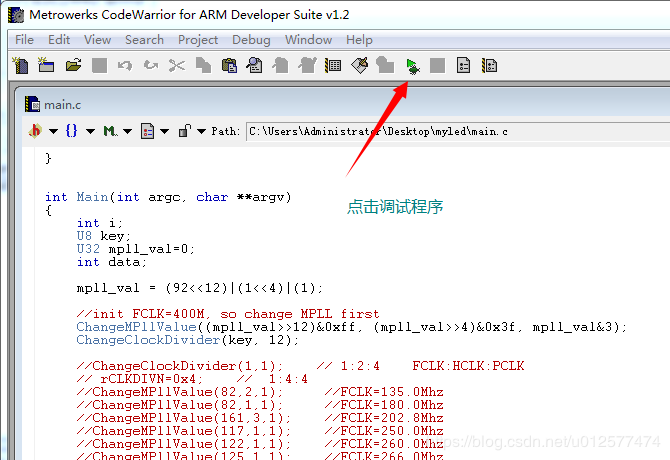Open the Debug menu
This screenshot has height=460, width=670.
251,40
